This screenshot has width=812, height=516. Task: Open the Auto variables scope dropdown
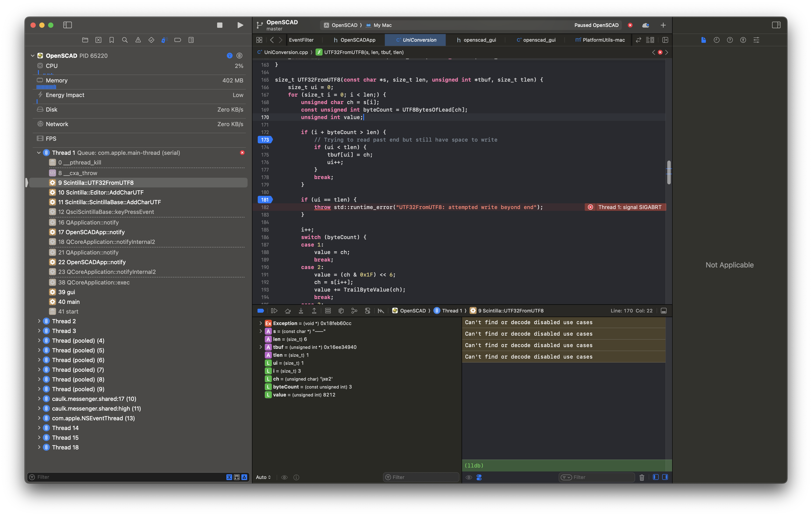263,477
